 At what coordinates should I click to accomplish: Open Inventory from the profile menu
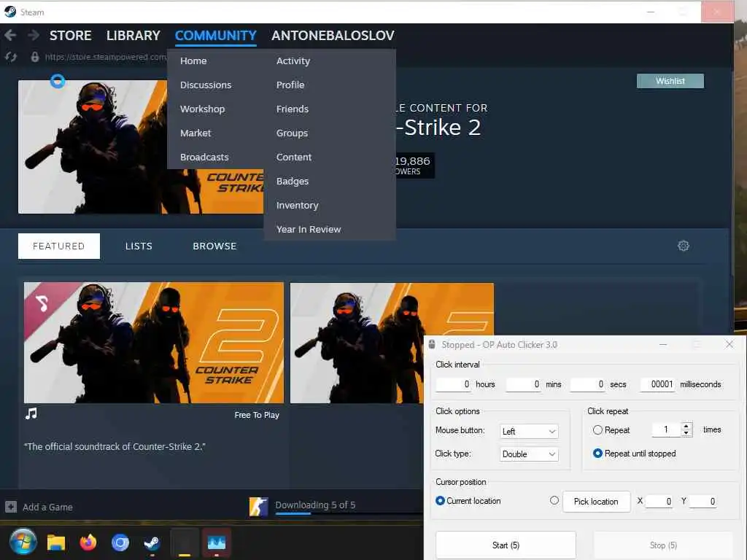tap(298, 205)
